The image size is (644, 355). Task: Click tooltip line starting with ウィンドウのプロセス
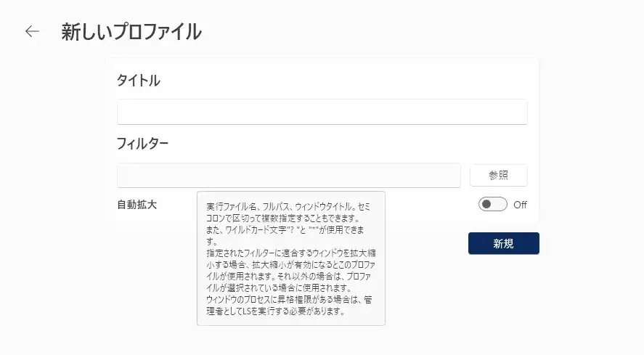[x=290, y=301]
